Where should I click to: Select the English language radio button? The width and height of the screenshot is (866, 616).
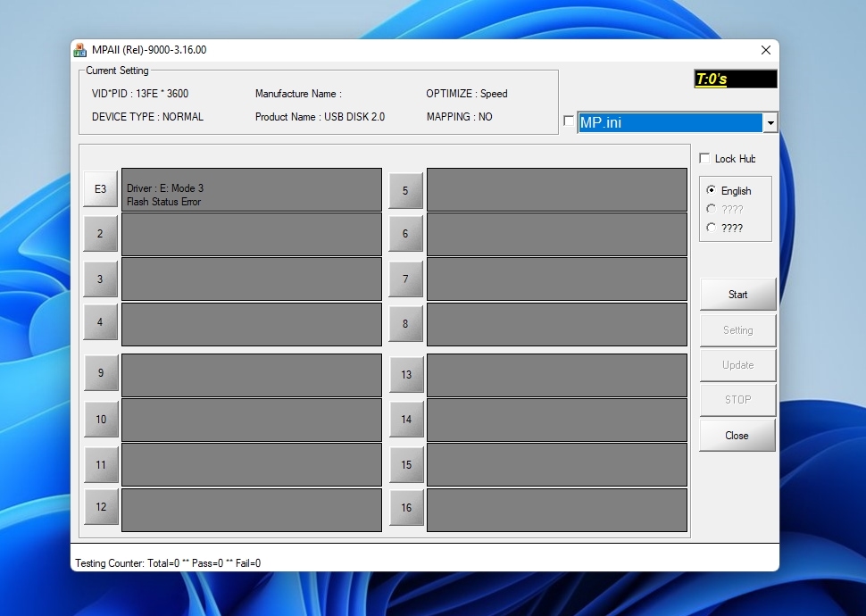click(x=712, y=190)
